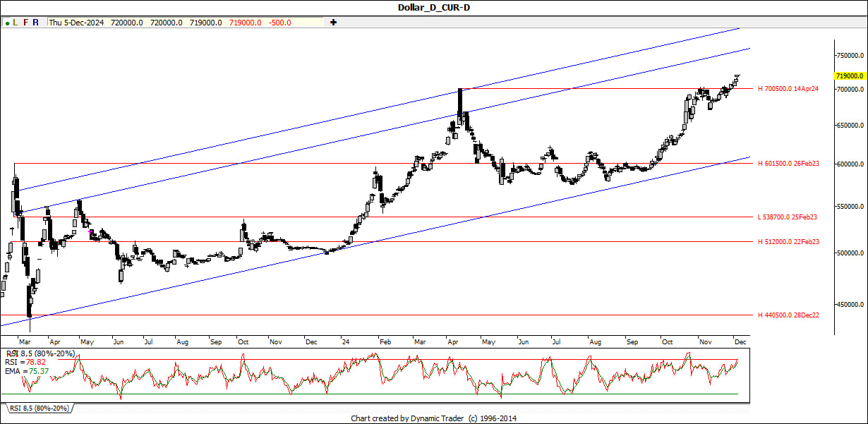This screenshot has width=868, height=424.
Task: Click the yellow 719000.0 current price tag
Action: pos(850,75)
